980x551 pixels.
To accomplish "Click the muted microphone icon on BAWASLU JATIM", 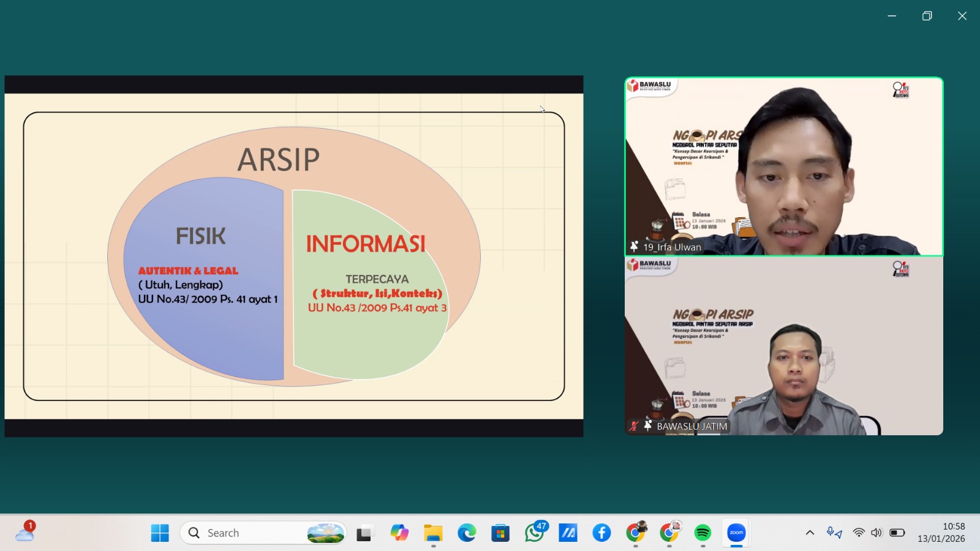I will click(633, 425).
